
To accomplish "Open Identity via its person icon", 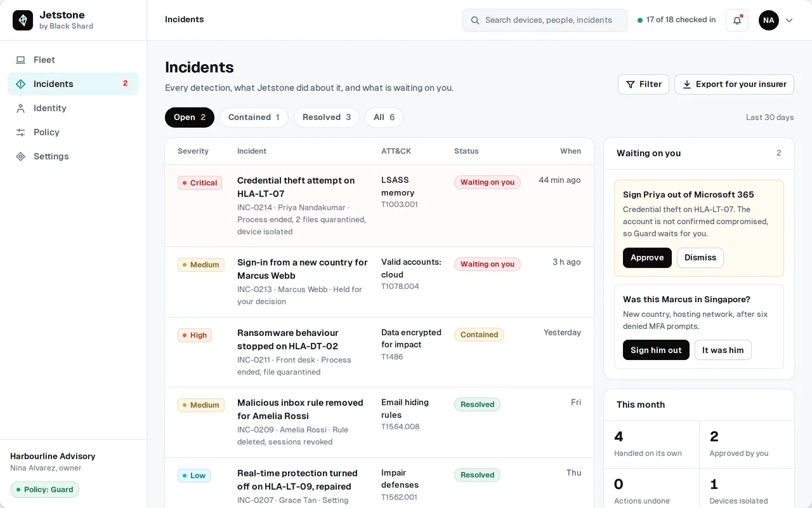I will pos(21,108).
